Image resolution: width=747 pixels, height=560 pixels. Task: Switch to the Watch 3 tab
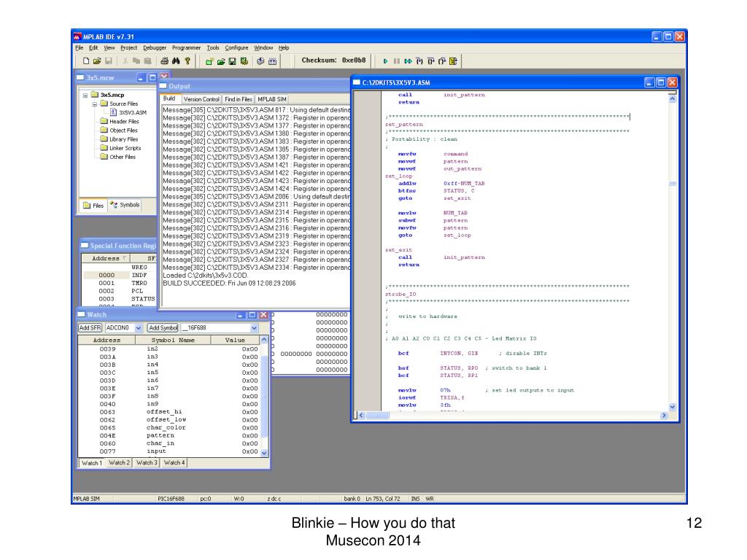tap(146, 462)
